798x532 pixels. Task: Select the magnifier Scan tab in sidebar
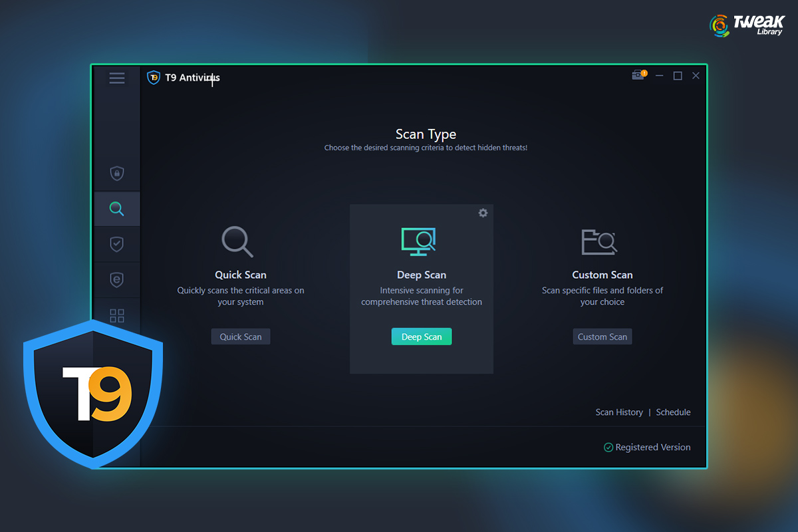point(117,208)
